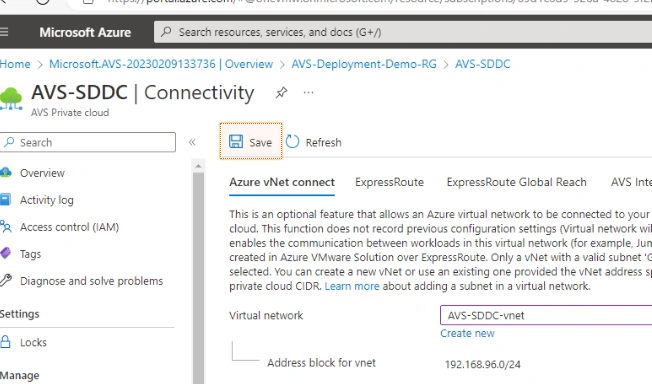Open the Azure portal hamburger menu
652x384 pixels.
click(4, 32)
